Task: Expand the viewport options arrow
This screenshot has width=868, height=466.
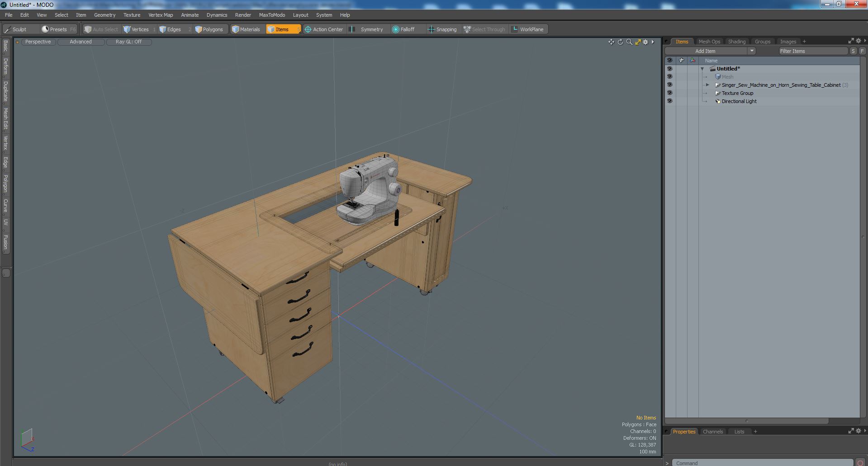Action: click(653, 42)
